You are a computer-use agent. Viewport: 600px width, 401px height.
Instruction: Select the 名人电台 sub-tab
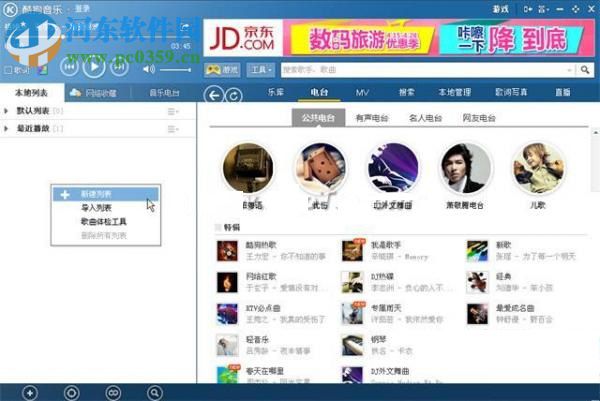[426, 118]
